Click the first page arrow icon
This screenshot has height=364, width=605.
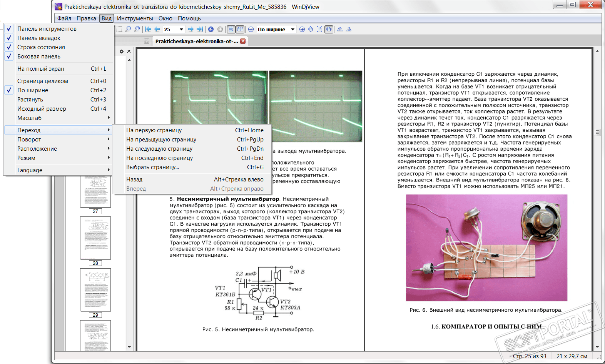pyautogui.click(x=148, y=29)
